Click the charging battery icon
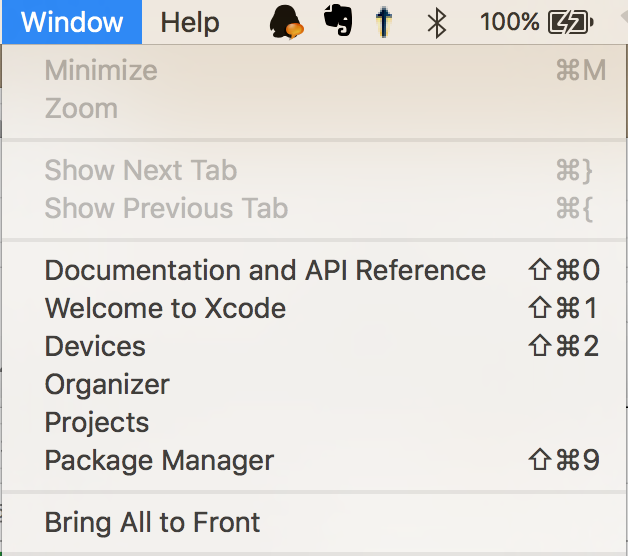This screenshot has width=628, height=556. [571, 22]
